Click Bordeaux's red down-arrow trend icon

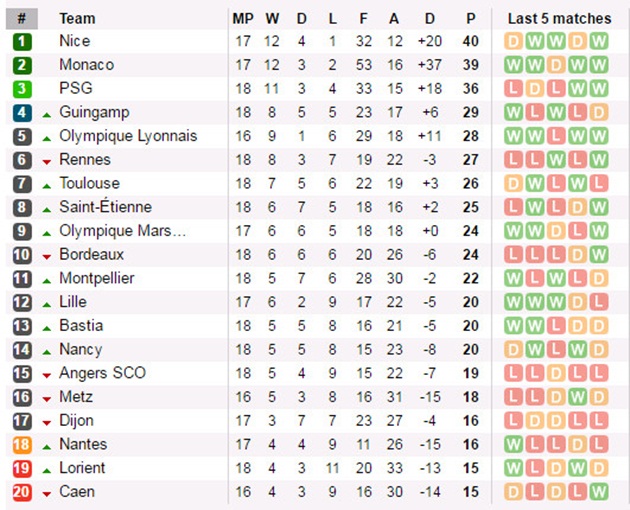[x=46, y=256]
